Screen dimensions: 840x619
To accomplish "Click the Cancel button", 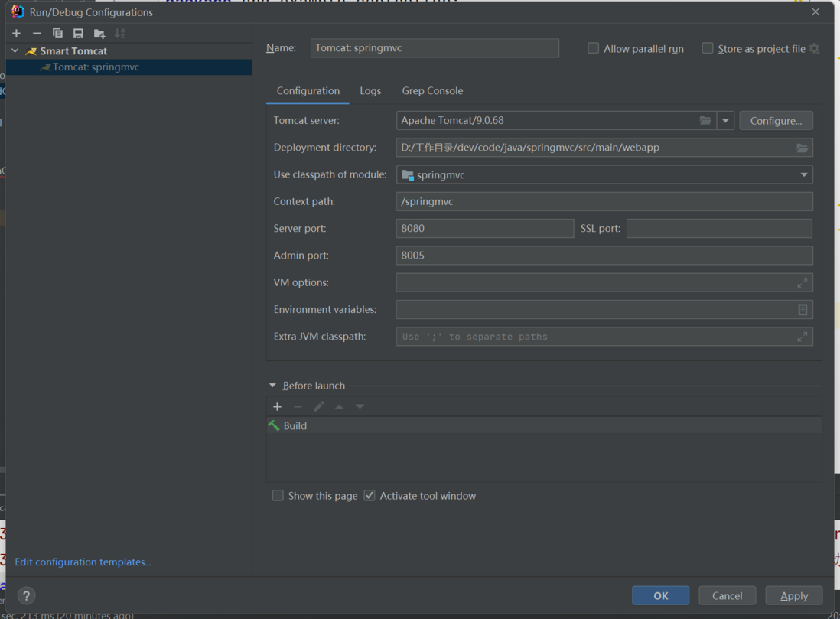I will pos(727,595).
